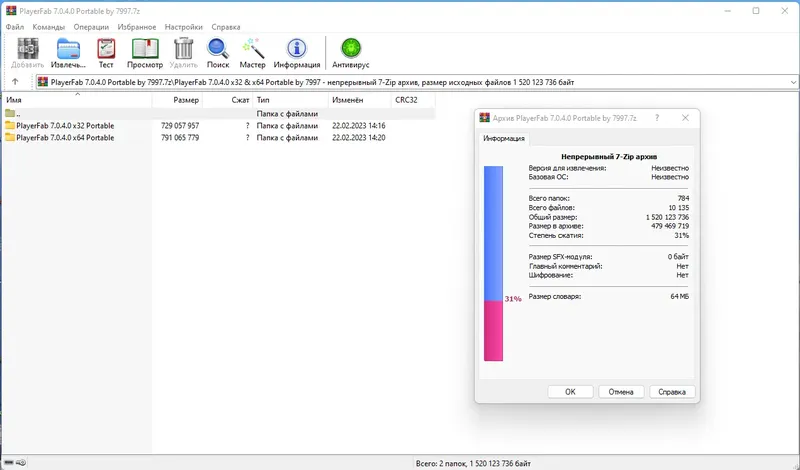
Task: Start the Антивирус scan tool
Action: coord(351,49)
